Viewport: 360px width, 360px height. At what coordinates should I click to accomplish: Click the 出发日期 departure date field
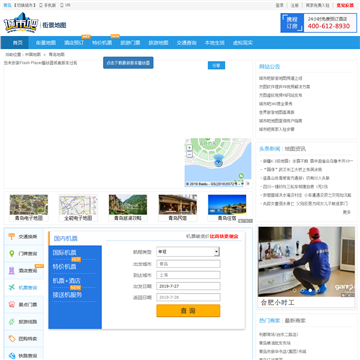click(188, 286)
